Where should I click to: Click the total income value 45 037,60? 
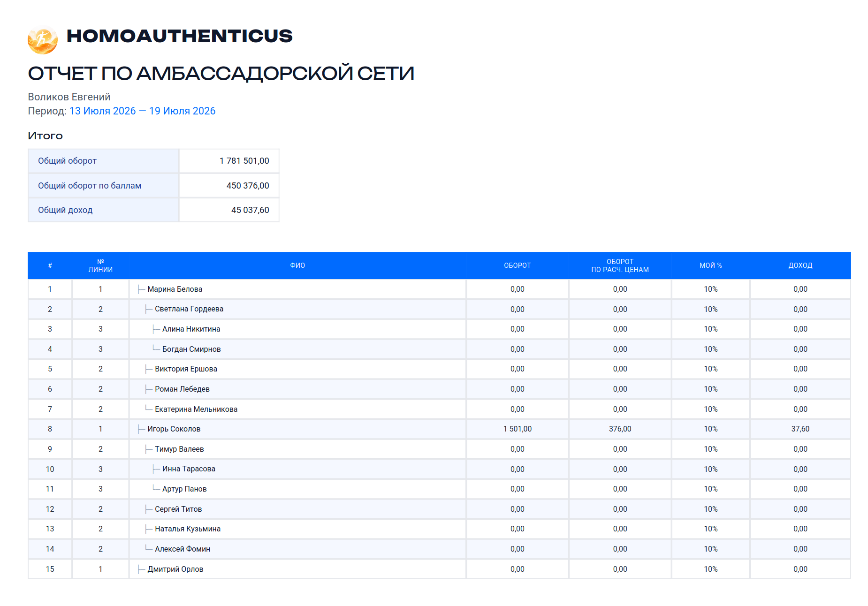250,210
